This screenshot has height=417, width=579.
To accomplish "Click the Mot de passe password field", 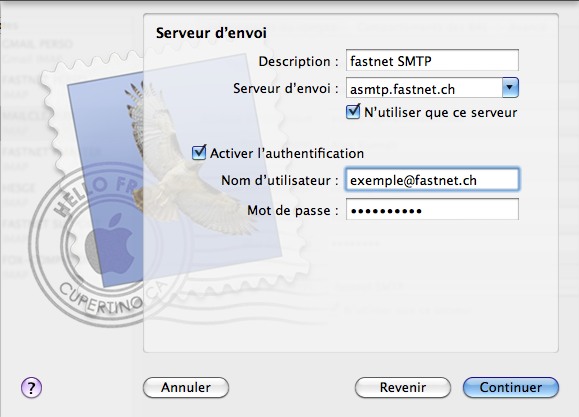I will (x=432, y=209).
